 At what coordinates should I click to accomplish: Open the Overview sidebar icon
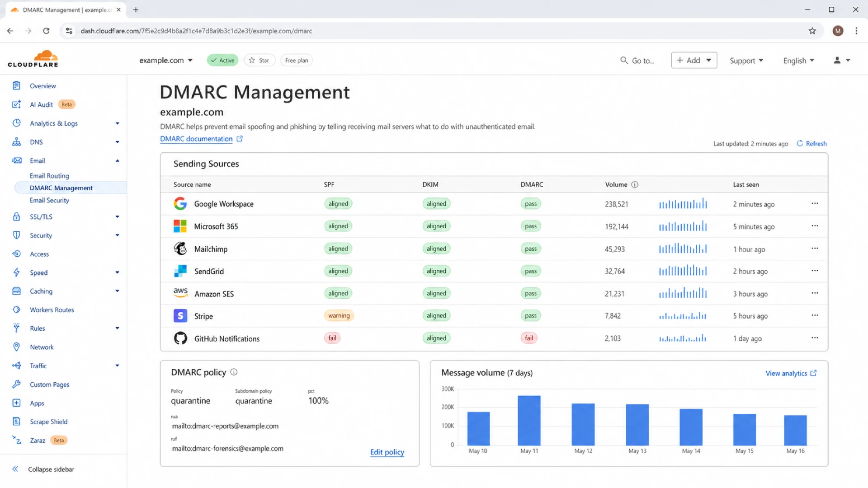tap(17, 85)
